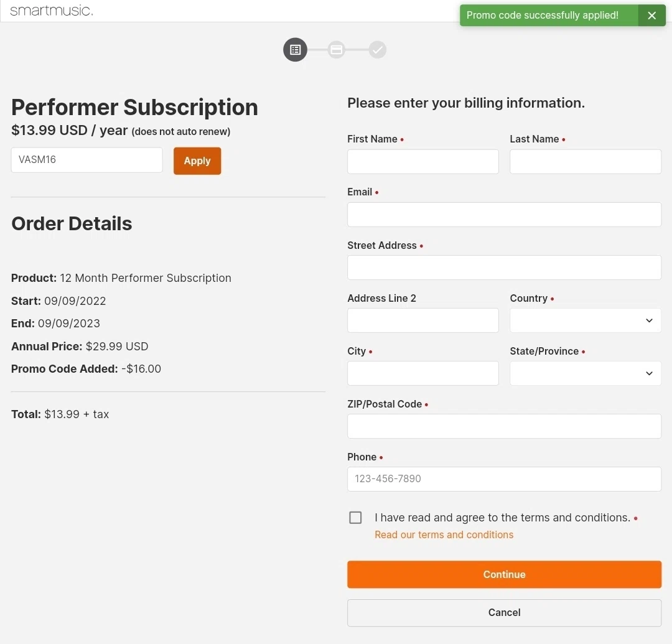672x644 pixels.
Task: Focus the ZIP/Postal Code field
Action: [x=505, y=426]
